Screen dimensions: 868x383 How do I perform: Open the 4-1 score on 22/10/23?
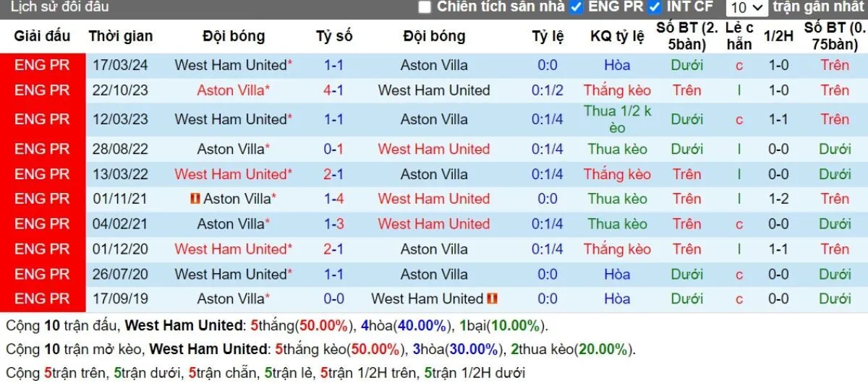(x=333, y=90)
